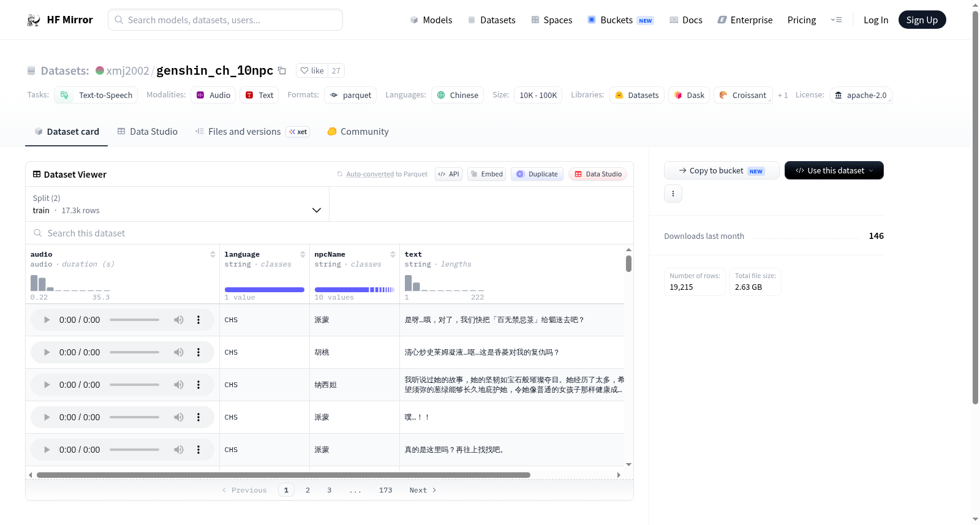Mute audio in the 真的是这里吗 row
This screenshot has height=525, width=980.
[x=178, y=450]
